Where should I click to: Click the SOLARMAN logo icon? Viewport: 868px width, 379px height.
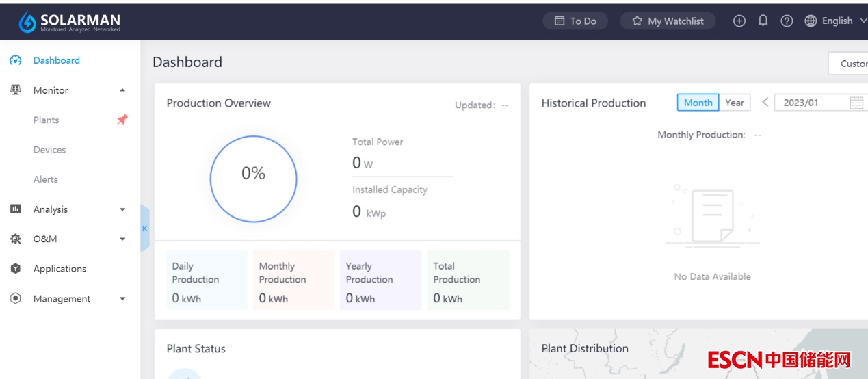27,22
